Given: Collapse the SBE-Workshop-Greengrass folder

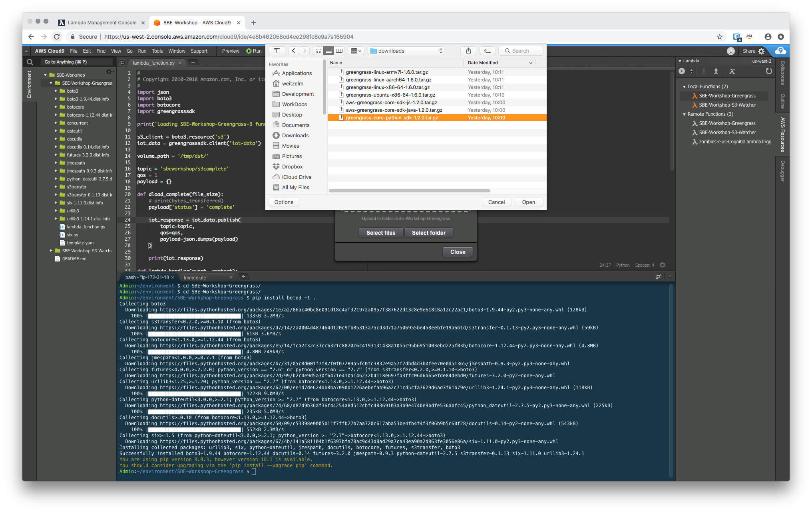Looking at the screenshot, I should click(x=51, y=83).
